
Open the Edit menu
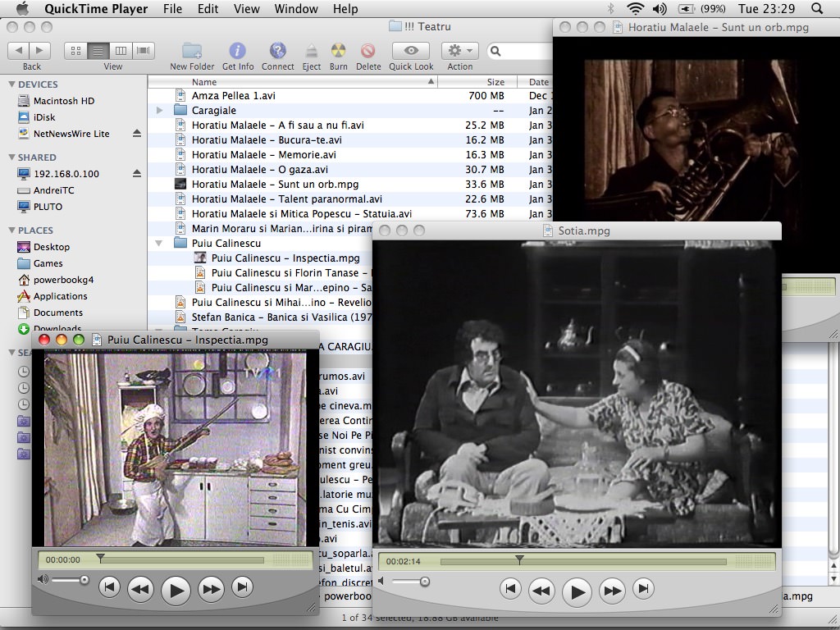(208, 8)
